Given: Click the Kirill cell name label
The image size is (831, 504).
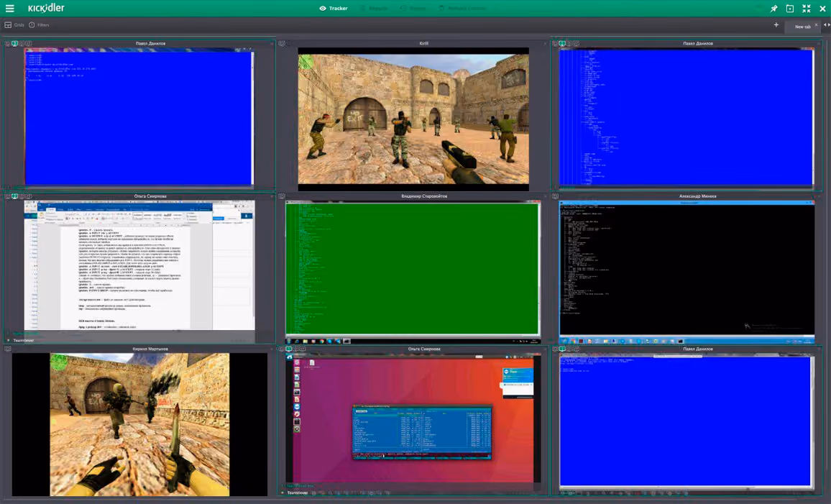Looking at the screenshot, I should [424, 43].
